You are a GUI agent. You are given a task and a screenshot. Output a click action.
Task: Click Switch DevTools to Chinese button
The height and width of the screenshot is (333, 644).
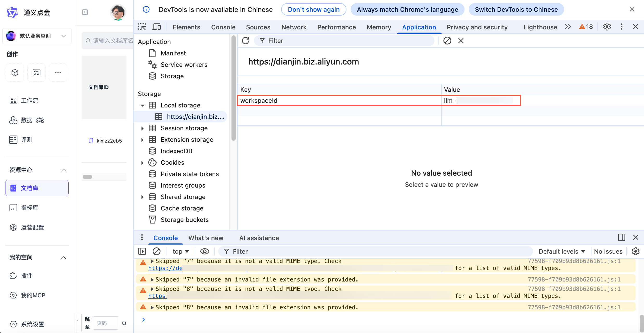pyautogui.click(x=516, y=10)
